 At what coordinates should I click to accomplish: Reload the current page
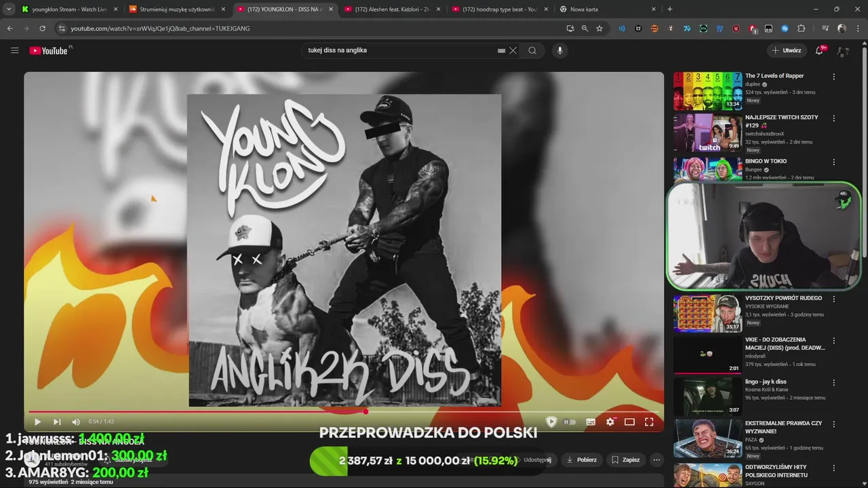pyautogui.click(x=42, y=28)
